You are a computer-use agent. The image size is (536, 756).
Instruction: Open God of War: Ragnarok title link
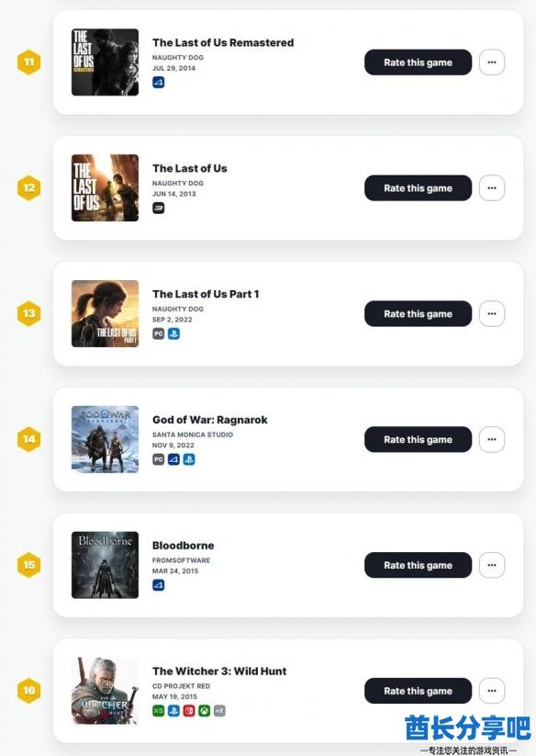pos(209,420)
